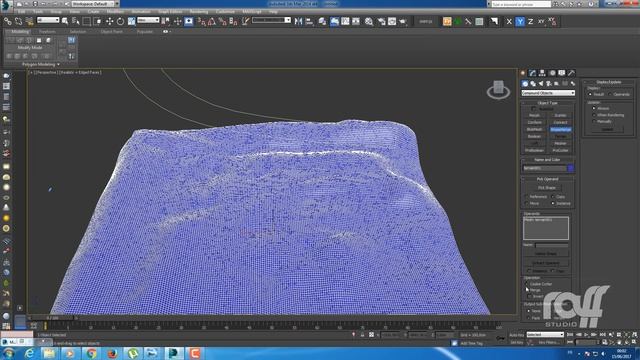Switch to the Freeform ribbon tab

tap(47, 31)
